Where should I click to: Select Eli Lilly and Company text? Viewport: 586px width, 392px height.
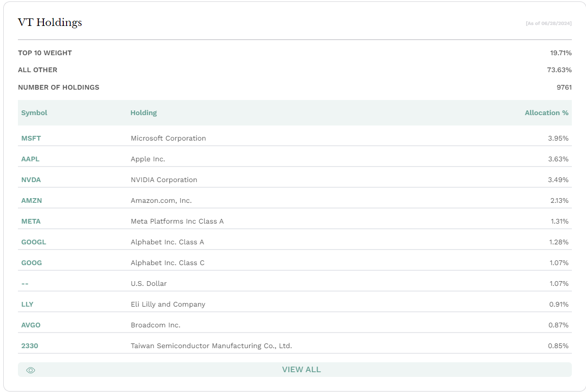168,304
